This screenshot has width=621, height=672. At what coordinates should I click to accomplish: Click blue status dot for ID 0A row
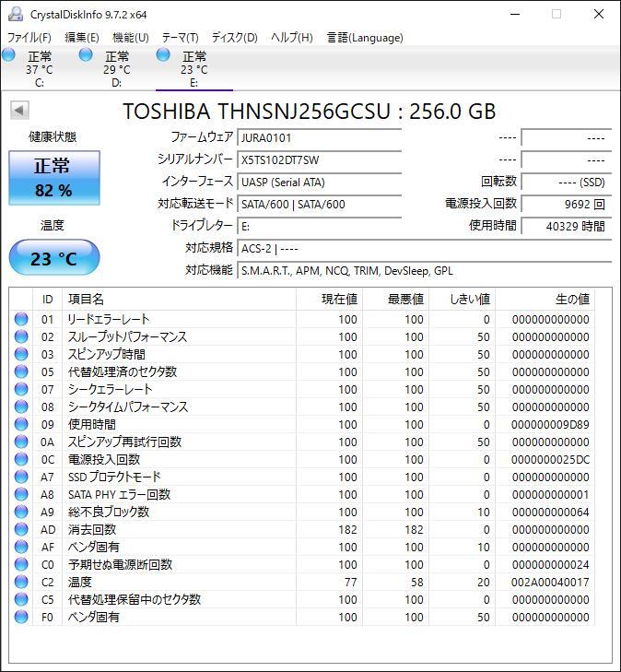click(x=21, y=442)
